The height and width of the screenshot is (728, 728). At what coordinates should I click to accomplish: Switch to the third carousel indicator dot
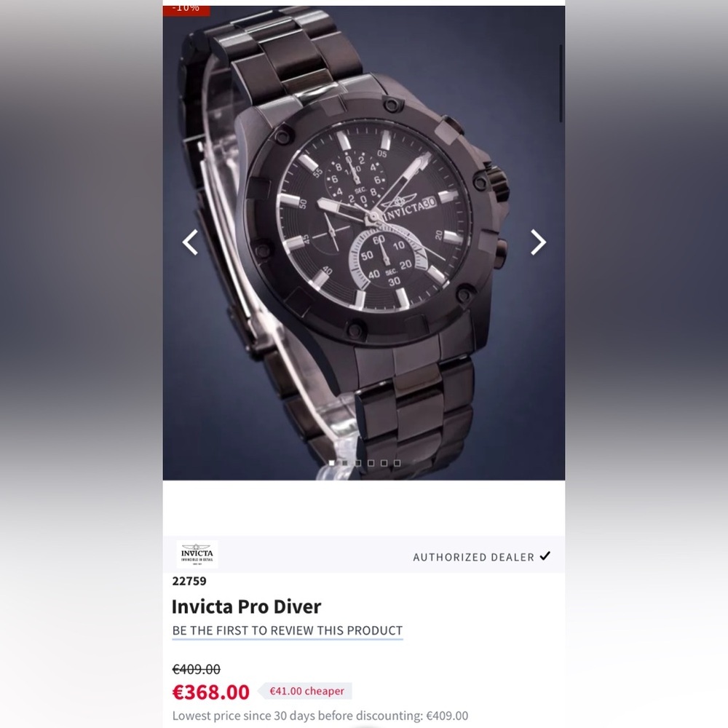[x=357, y=463]
